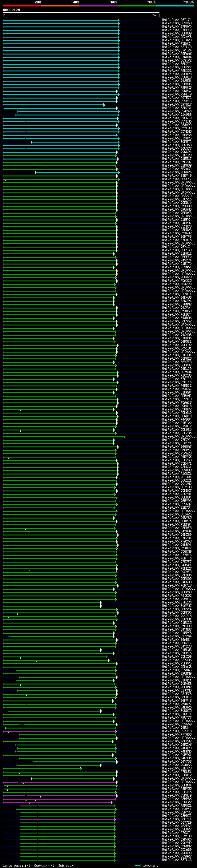
Task: Select hit label UniRef100_B4JDQ6
Action: (x=177, y=318)
